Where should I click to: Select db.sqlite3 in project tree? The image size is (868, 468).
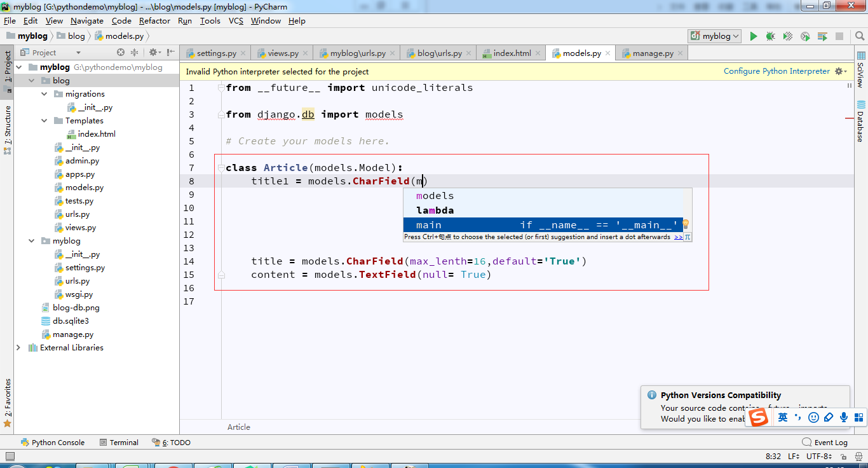71,321
